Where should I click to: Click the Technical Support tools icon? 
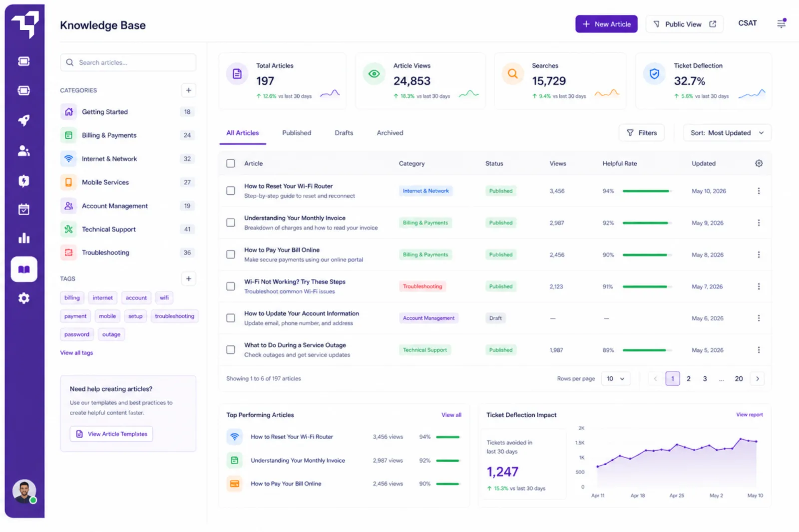[69, 229]
